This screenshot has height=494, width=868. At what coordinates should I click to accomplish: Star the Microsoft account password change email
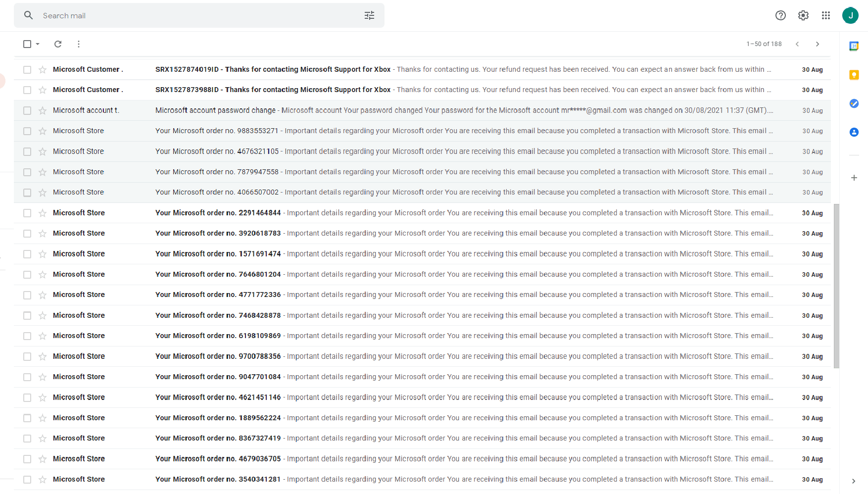43,110
